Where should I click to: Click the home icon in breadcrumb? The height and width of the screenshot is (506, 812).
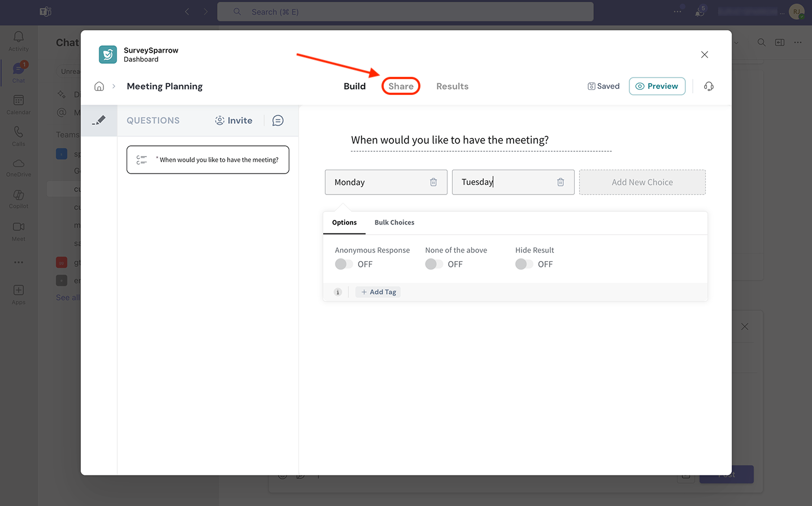(99, 87)
